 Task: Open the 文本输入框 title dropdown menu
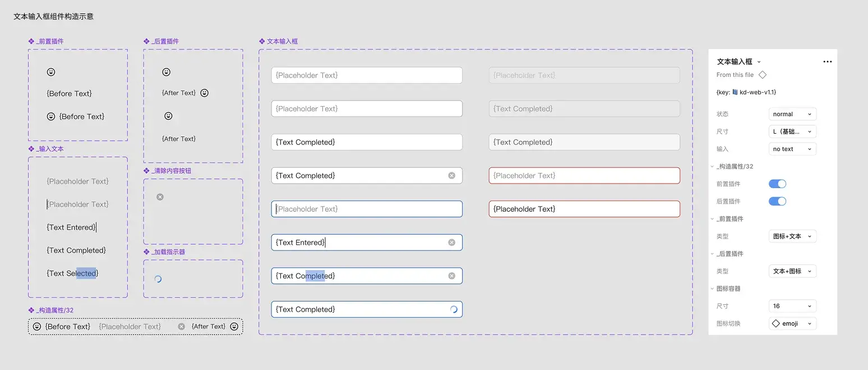[760, 62]
